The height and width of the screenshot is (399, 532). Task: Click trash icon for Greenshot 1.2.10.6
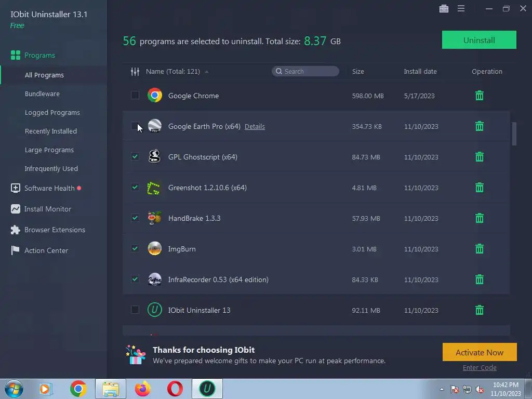click(479, 188)
